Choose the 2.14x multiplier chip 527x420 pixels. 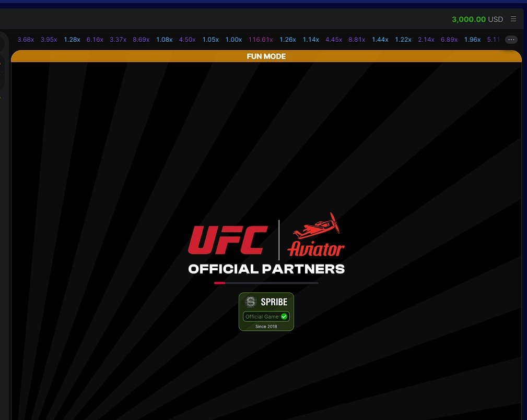click(x=426, y=40)
